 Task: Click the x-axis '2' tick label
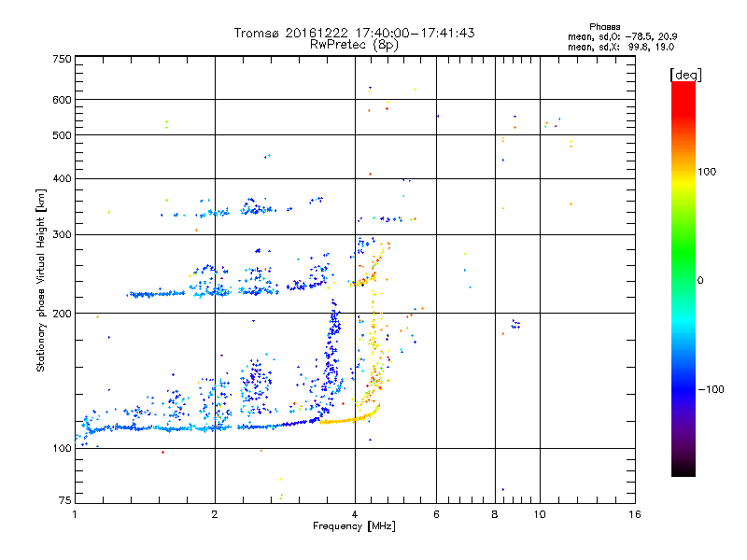point(215,514)
